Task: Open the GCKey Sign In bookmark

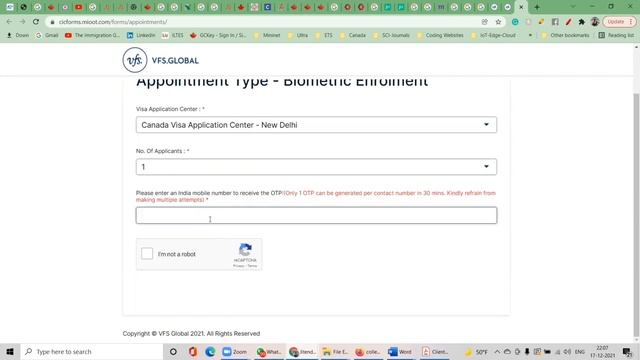Action: tap(218, 36)
